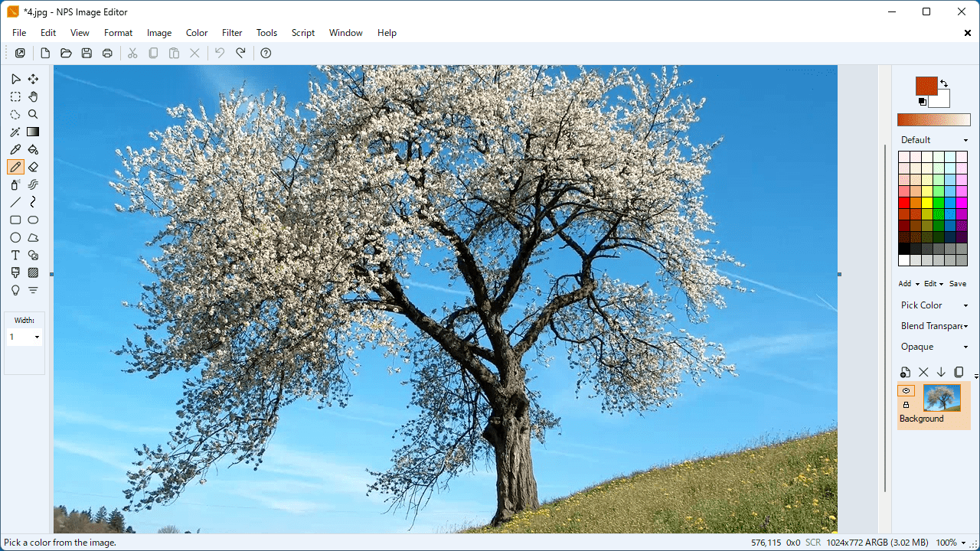
Task: Toggle the lock on Background layer
Action: tap(906, 405)
